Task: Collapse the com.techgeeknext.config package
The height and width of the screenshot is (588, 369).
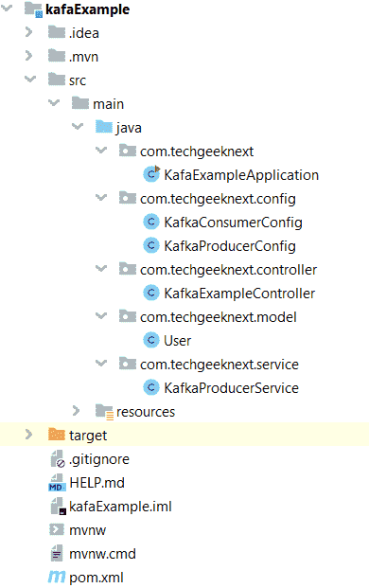Action: point(101,197)
